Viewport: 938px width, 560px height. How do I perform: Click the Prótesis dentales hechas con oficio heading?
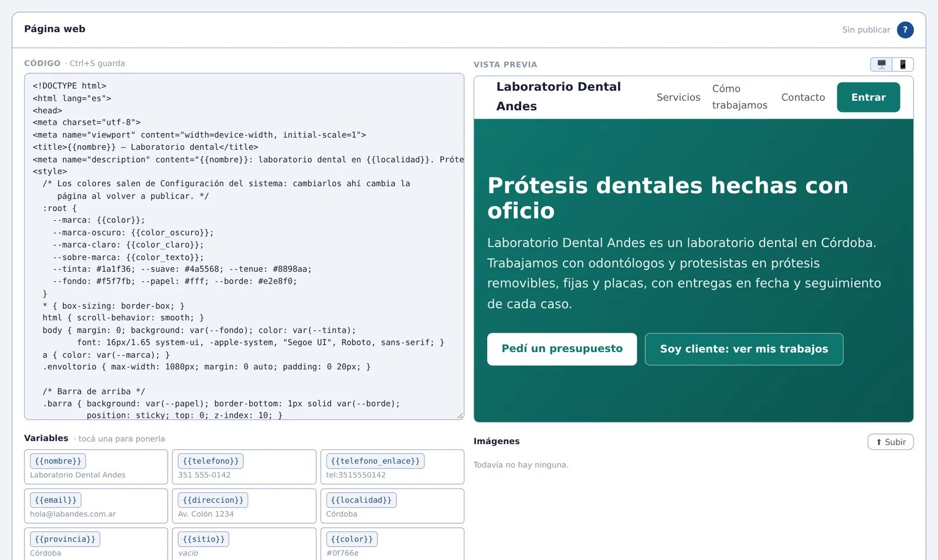(668, 198)
